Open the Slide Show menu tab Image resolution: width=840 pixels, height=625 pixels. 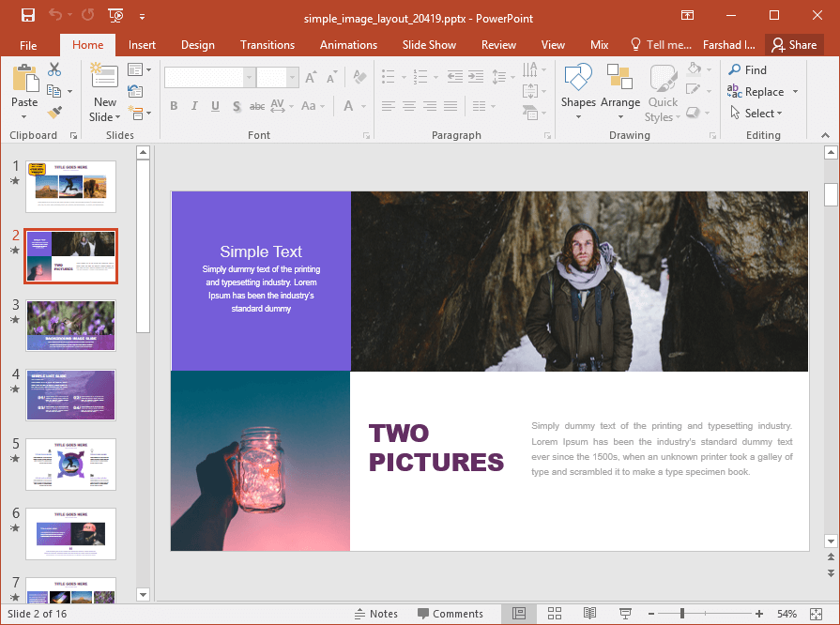click(x=429, y=44)
